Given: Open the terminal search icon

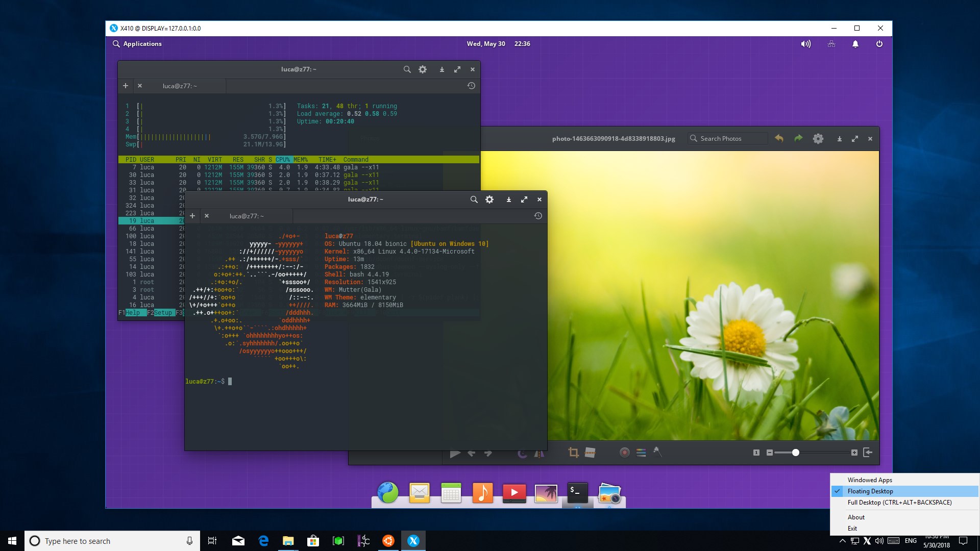Looking at the screenshot, I should tap(474, 199).
